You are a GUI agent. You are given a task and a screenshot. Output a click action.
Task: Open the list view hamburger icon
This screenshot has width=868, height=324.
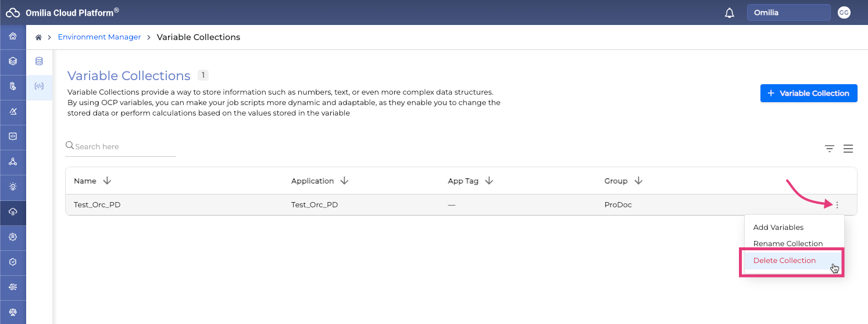click(x=848, y=149)
